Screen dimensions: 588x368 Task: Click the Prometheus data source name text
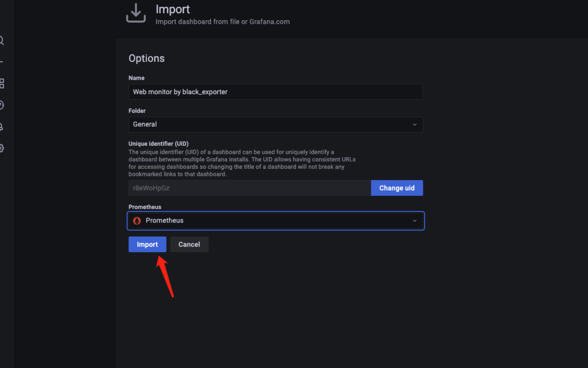pyautogui.click(x=164, y=221)
